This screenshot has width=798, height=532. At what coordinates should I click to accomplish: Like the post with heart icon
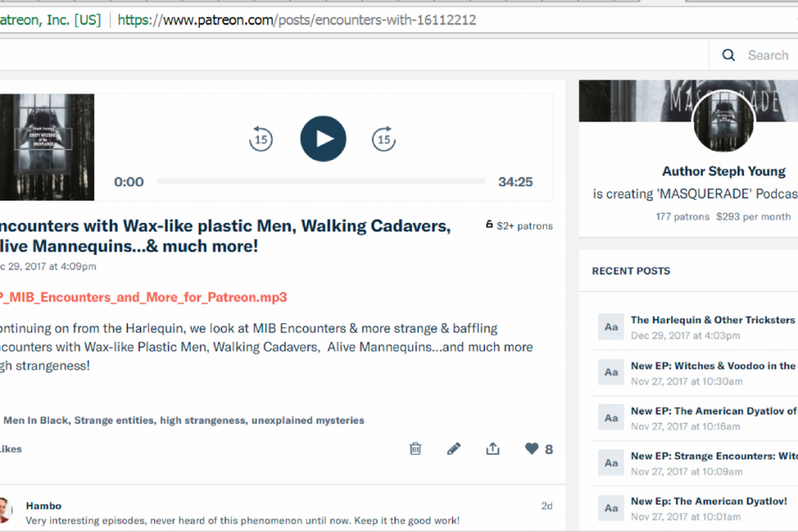coord(531,449)
